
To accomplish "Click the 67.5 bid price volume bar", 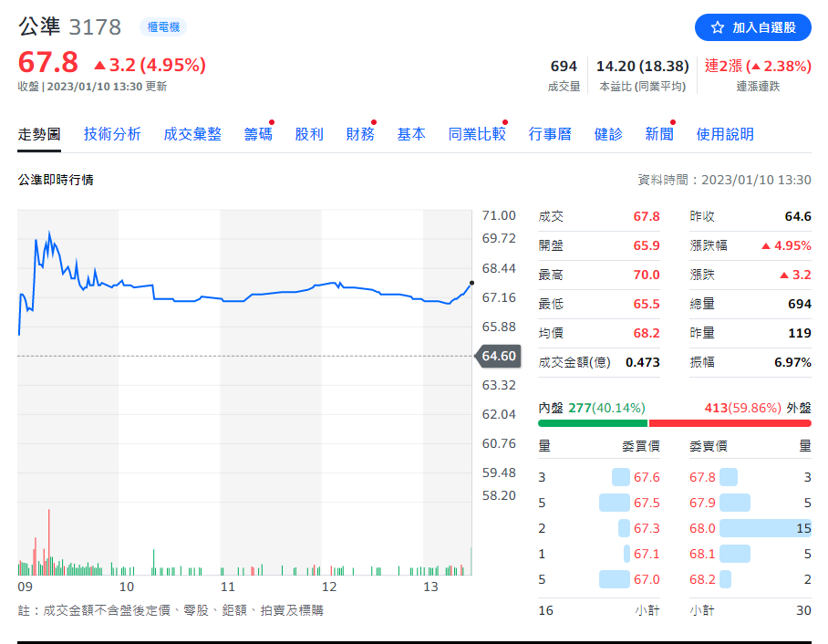I will point(615,503).
